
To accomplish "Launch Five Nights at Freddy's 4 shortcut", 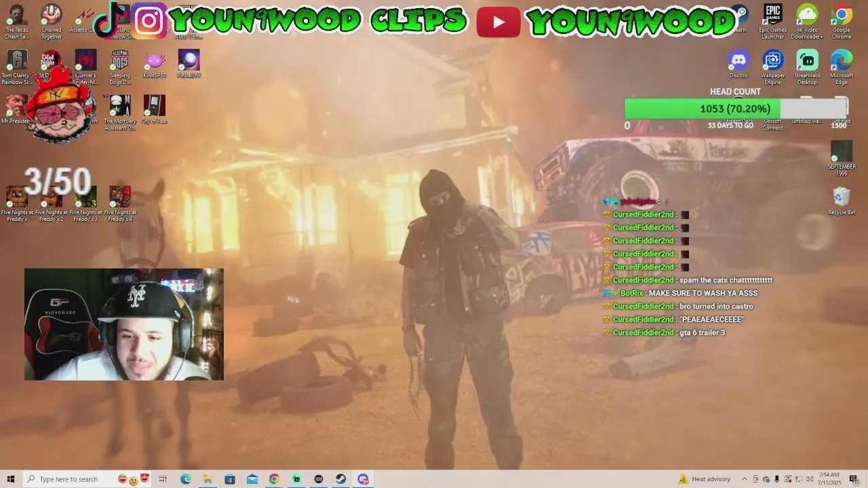I will 120,203.
